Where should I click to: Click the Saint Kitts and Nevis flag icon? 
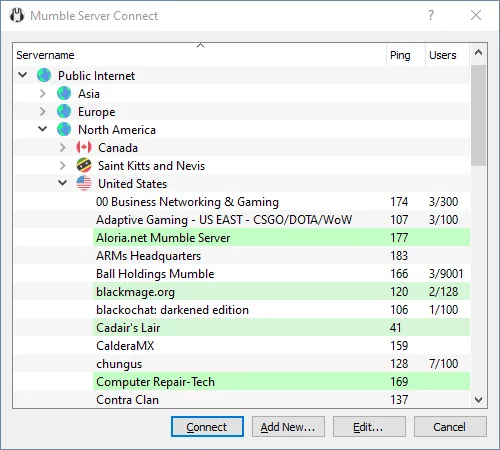coord(84,165)
